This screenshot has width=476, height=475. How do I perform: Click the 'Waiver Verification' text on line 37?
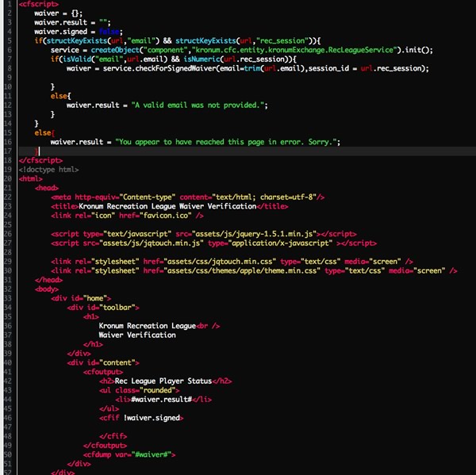[137, 335]
